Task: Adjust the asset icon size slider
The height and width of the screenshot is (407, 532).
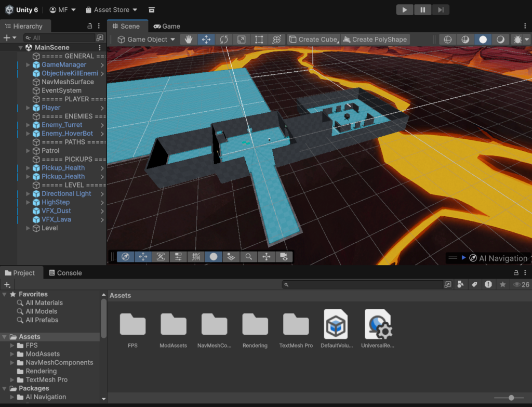Action: [x=511, y=398]
